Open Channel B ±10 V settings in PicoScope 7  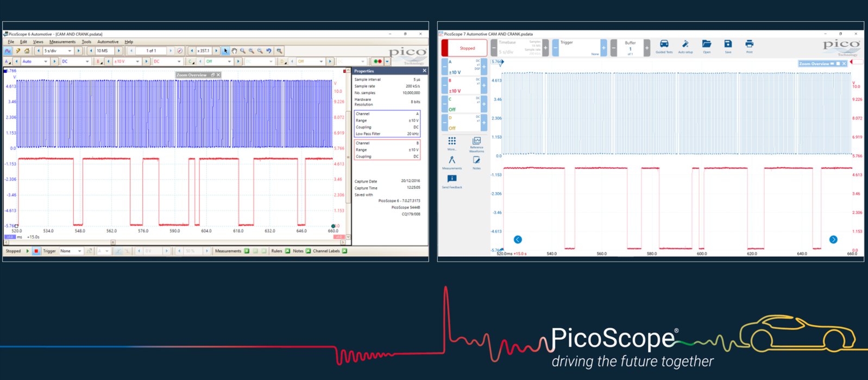click(x=464, y=86)
